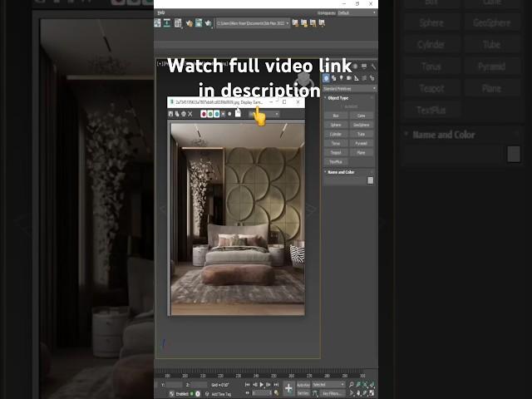
Task: Open the project folder path dropdown
Action: point(253,23)
